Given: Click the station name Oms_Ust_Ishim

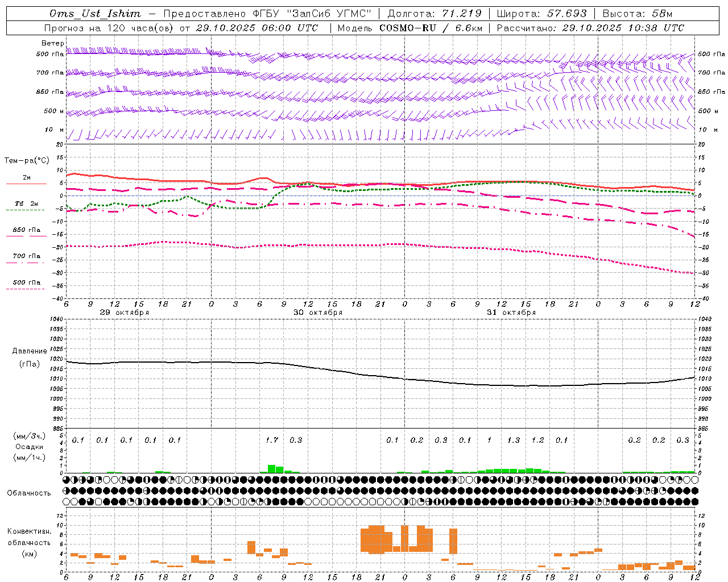Looking at the screenshot, I should 95,14.
